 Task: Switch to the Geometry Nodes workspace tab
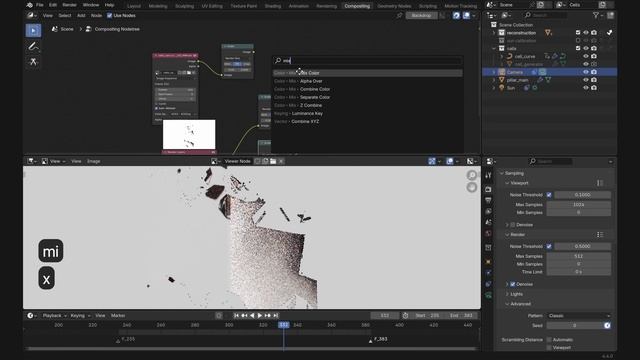point(394,6)
